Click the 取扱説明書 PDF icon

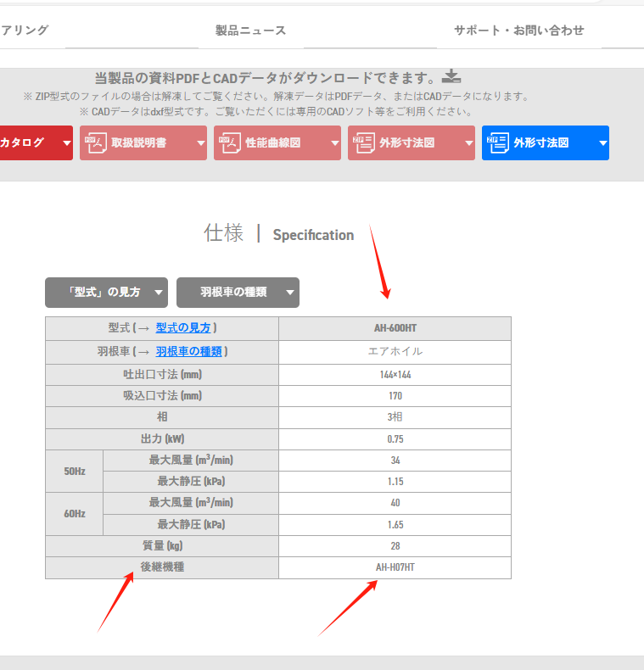(95, 142)
